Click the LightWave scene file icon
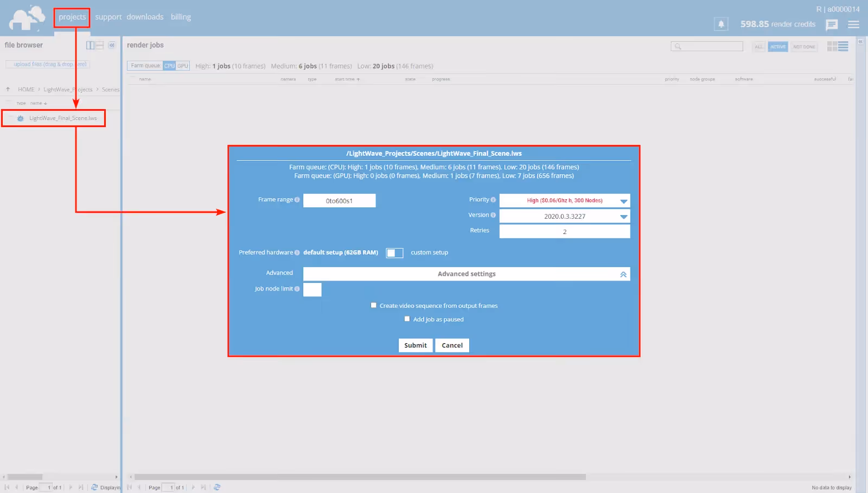This screenshot has width=868, height=493. [21, 118]
